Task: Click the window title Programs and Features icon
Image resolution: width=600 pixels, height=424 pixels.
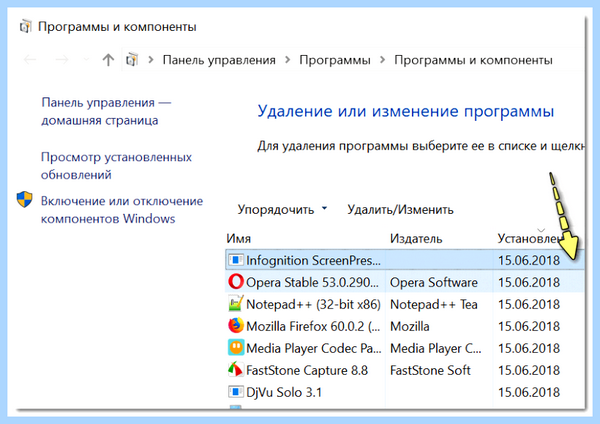Action: (x=25, y=27)
